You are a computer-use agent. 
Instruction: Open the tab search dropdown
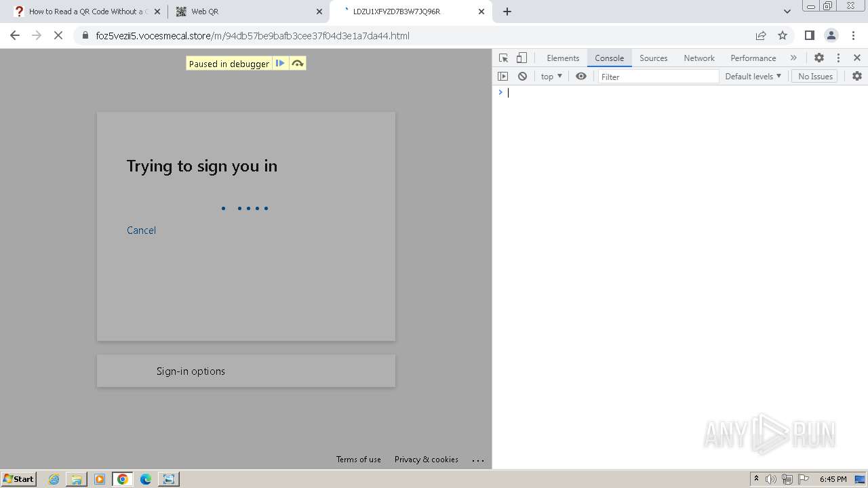pyautogui.click(x=787, y=12)
